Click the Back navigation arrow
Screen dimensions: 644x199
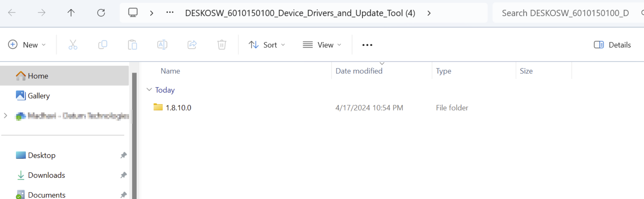click(12, 13)
